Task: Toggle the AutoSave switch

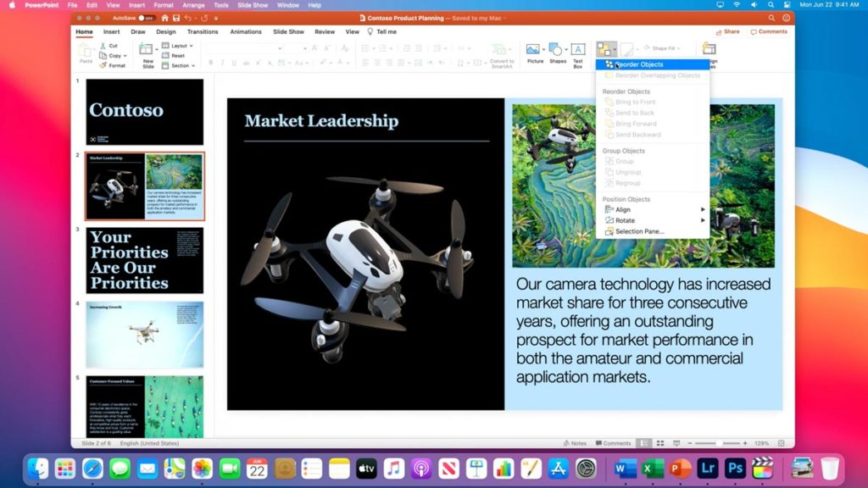Action: 146,18
